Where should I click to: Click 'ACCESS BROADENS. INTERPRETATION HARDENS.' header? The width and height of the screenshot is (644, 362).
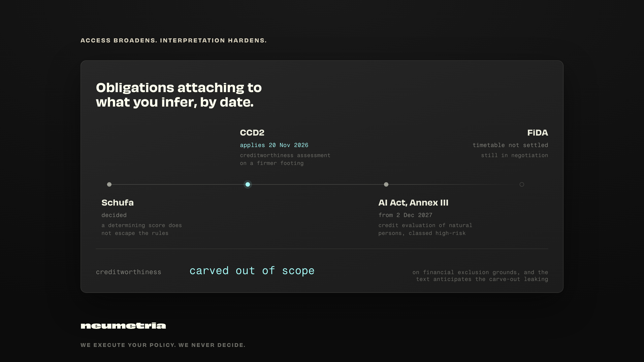[173, 40]
